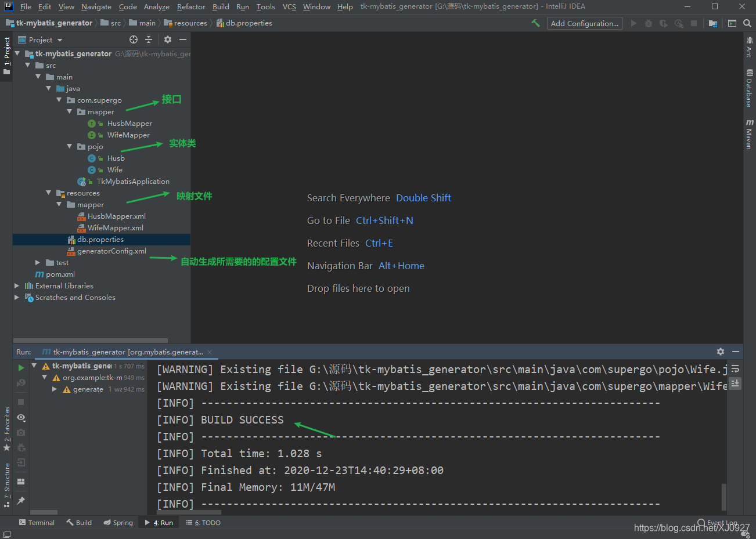
Task: Open Run panel settings gear
Action: [721, 352]
